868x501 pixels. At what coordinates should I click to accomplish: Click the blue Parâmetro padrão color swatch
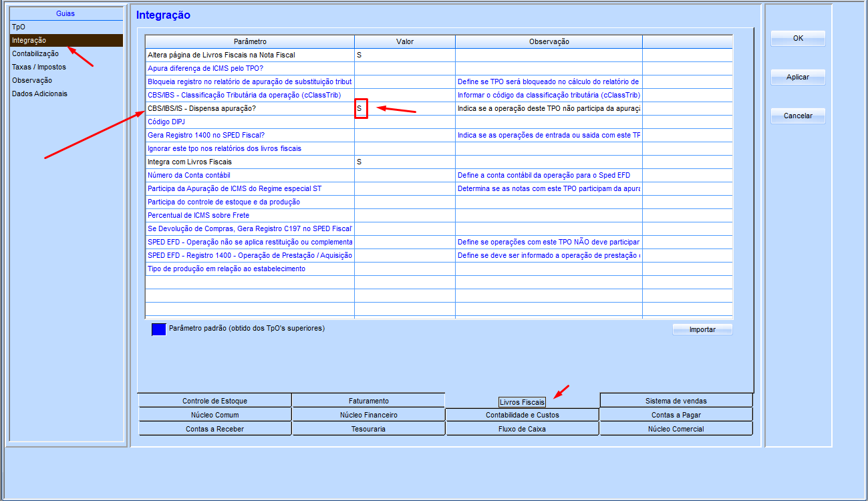coord(159,329)
